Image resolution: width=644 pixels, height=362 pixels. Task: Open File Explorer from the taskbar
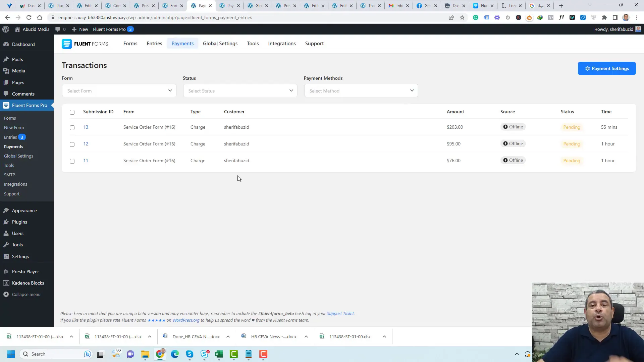[x=145, y=354]
